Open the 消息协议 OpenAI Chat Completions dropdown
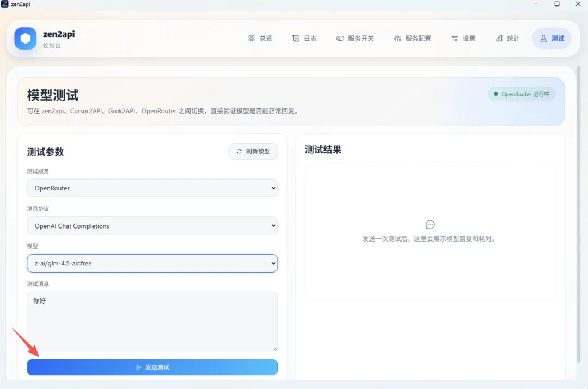This screenshot has height=389, width=588. coord(152,226)
